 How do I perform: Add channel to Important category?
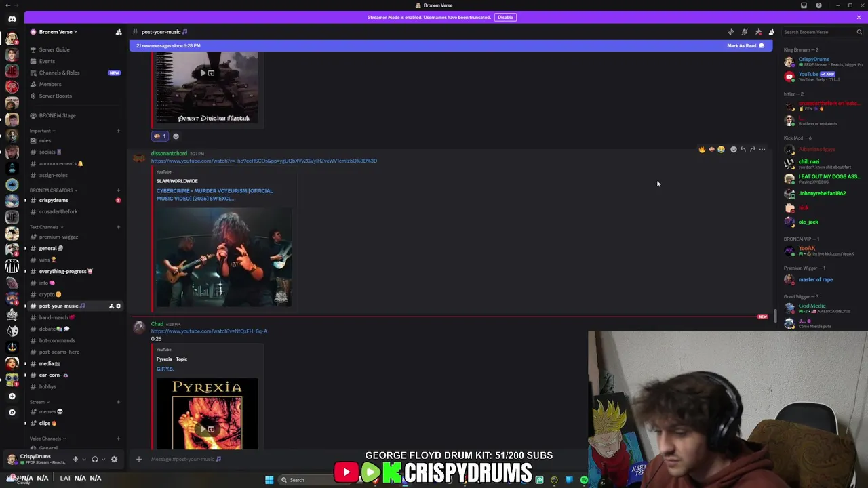[x=118, y=131]
